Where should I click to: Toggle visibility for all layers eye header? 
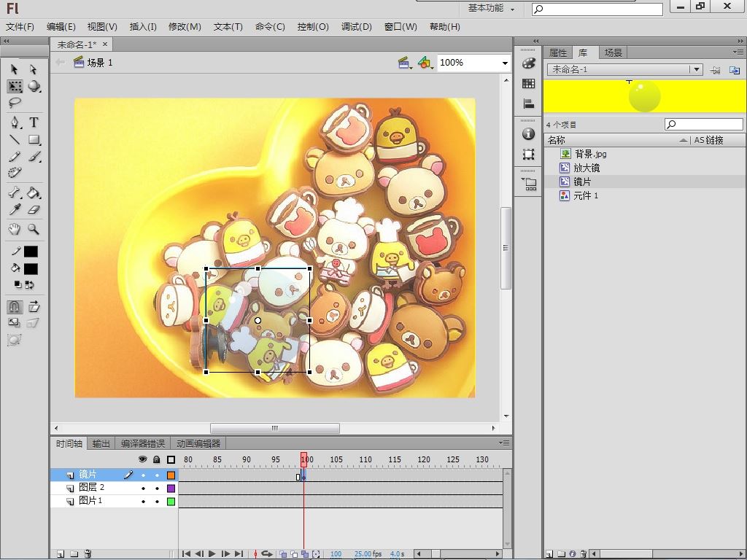[142, 459]
